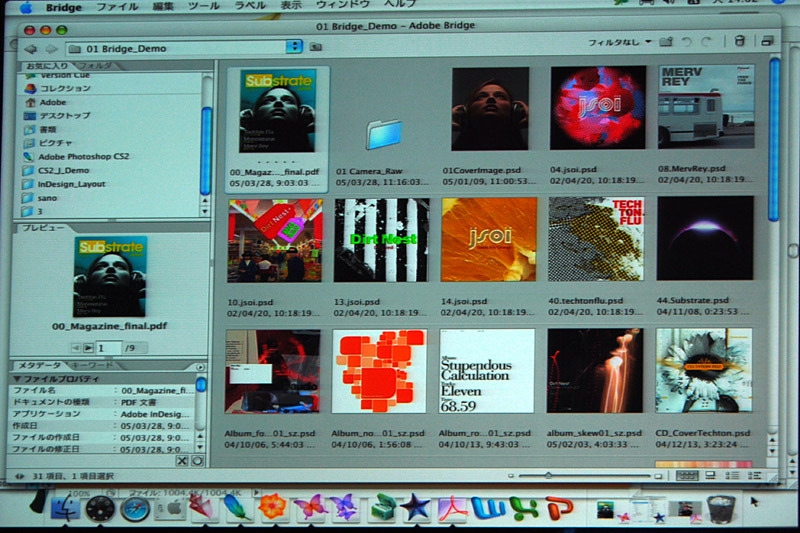
Task: Select 08.MervRey.psd thumbnail
Action: [x=706, y=107]
